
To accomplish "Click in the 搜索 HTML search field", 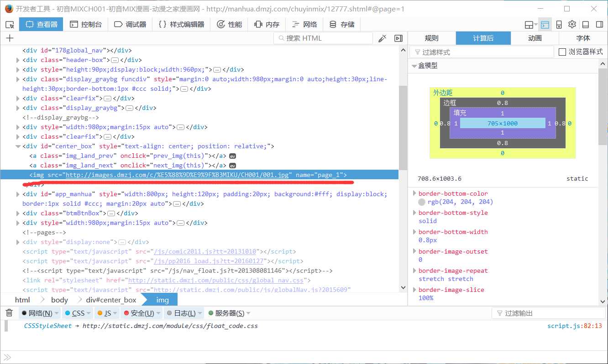I will (323, 38).
